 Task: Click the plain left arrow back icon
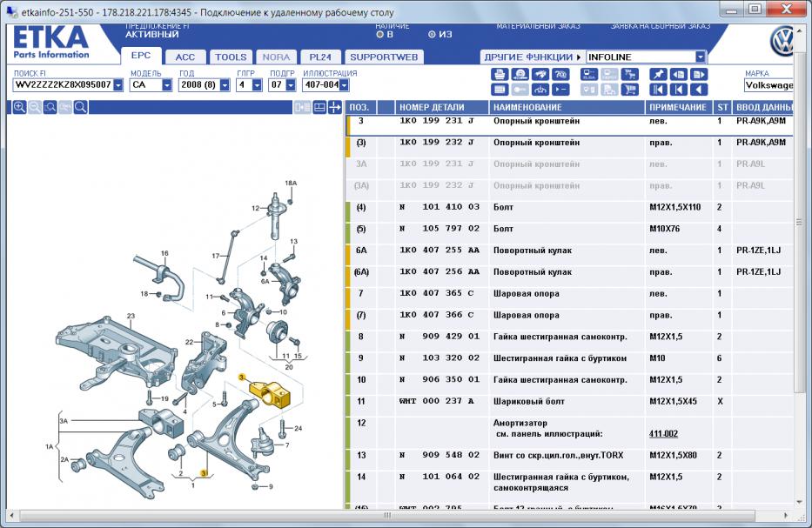pos(699,90)
